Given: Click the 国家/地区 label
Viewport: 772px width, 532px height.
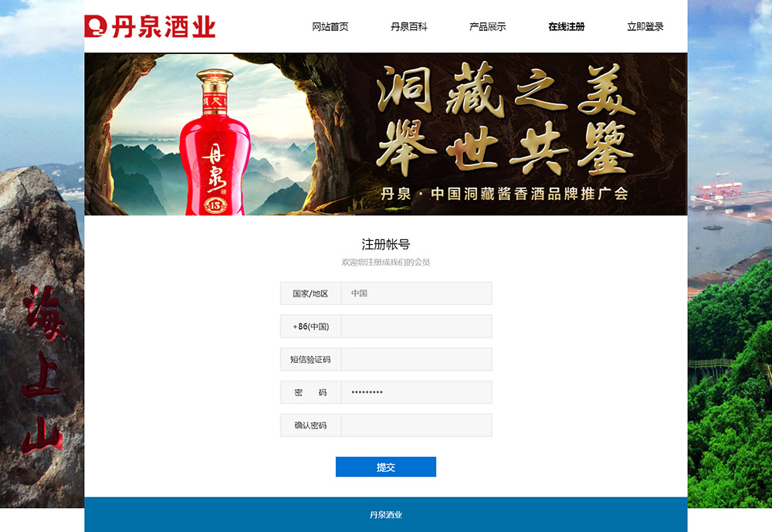Looking at the screenshot, I should (310, 293).
